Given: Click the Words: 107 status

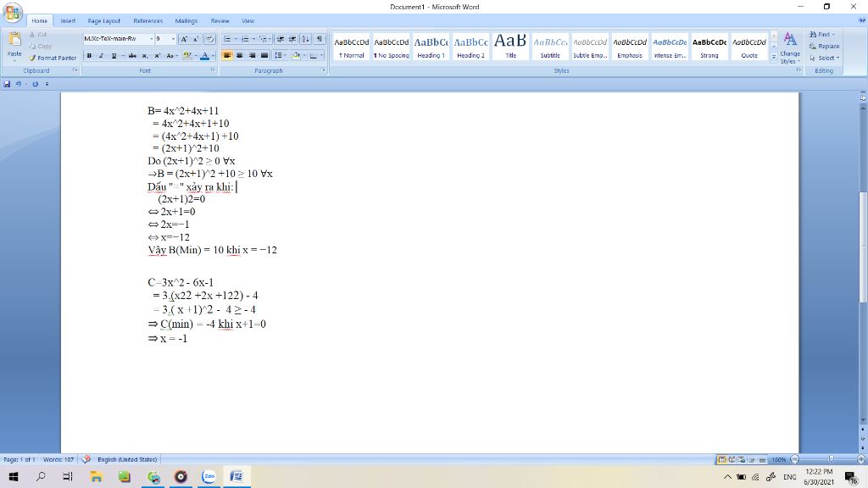Looking at the screenshot, I should pos(58,459).
